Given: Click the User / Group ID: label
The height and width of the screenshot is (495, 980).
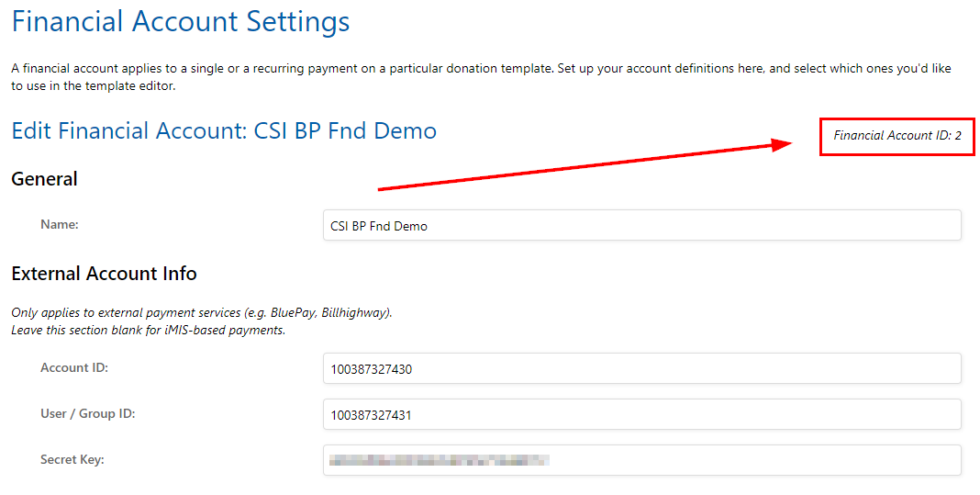Looking at the screenshot, I should (87, 414).
